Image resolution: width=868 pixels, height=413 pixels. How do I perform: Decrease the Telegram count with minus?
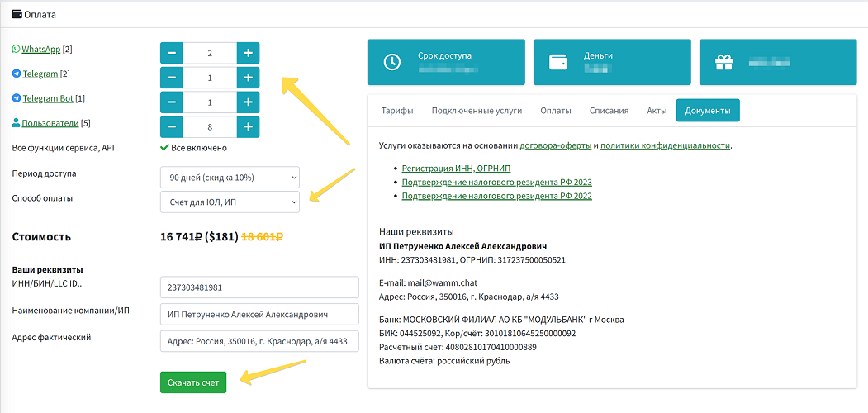click(x=172, y=78)
